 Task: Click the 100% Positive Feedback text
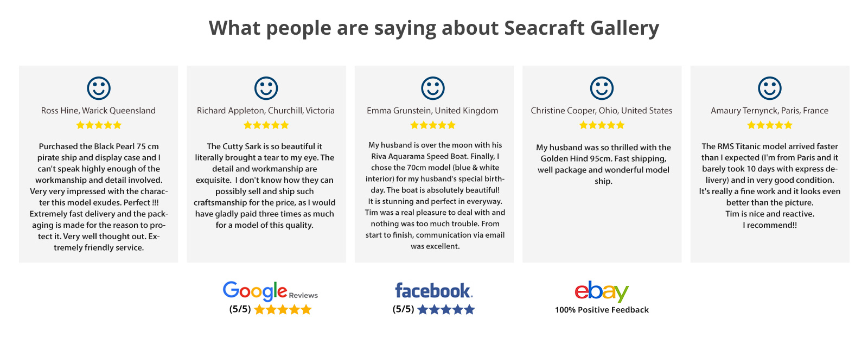[602, 310]
